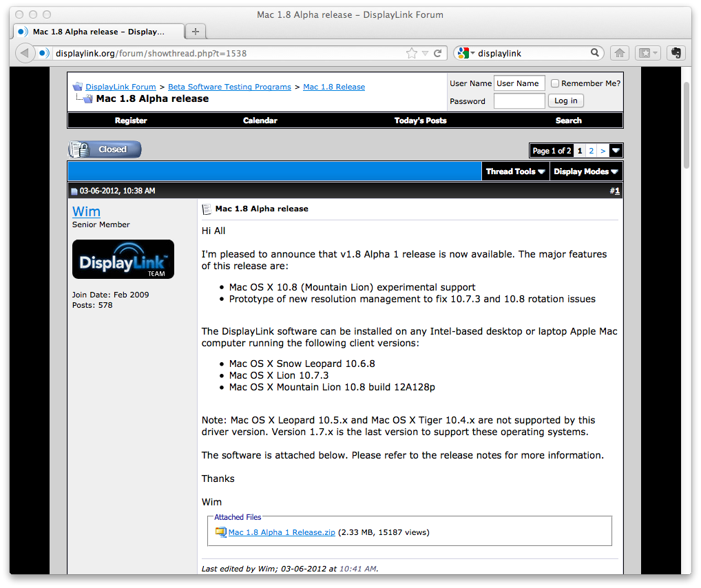Go back with the browser back arrow

pos(25,53)
